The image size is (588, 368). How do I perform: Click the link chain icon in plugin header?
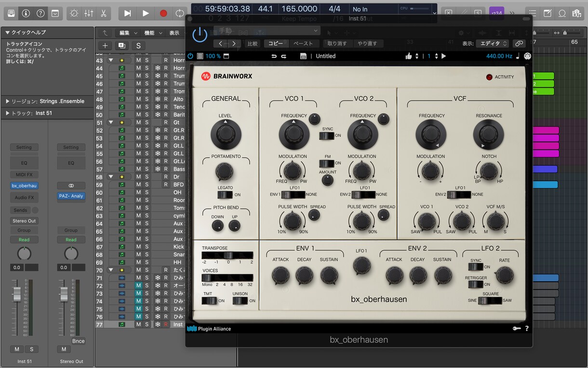coord(519,43)
